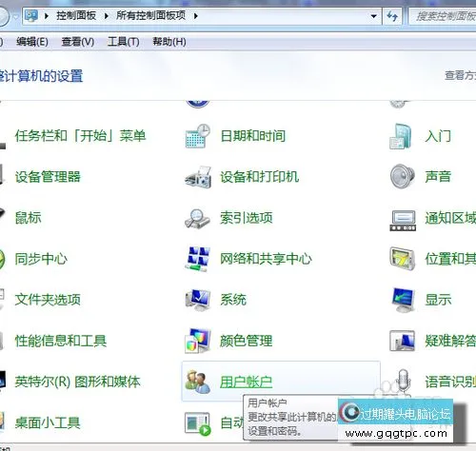The width and height of the screenshot is (476, 451).
Task: Open Network and Sharing Center (网络和共享中心) icon
Action: (198, 259)
